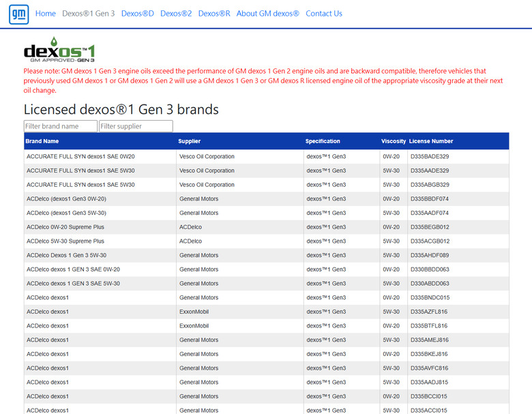Screen dimensions: 532x414
Task: Open the Contact Us link
Action: (324, 14)
